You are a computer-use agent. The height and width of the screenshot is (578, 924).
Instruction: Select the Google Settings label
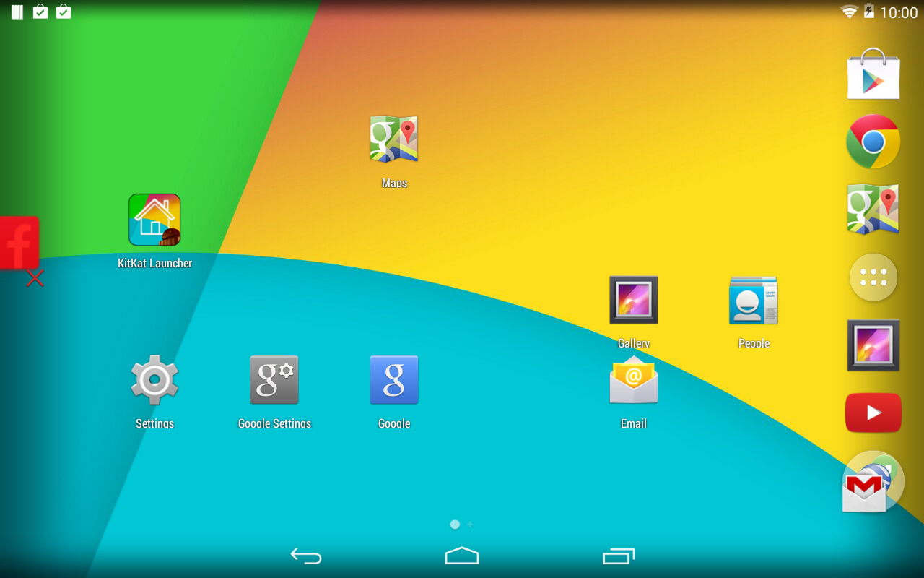point(274,423)
